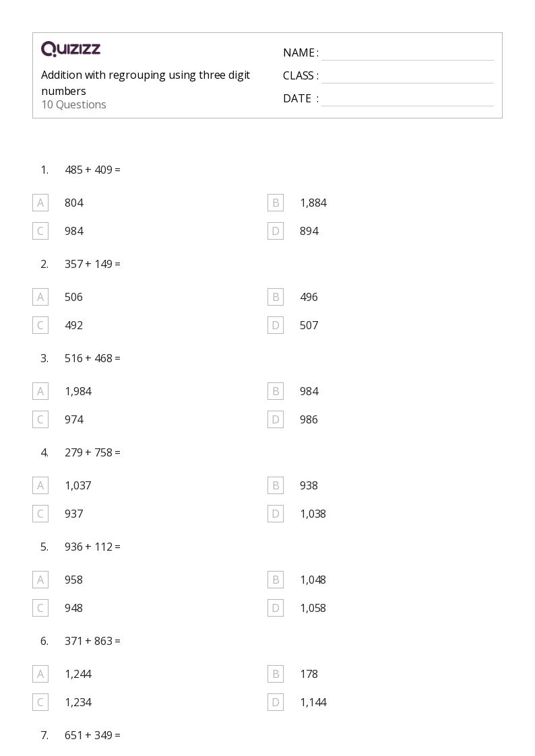
Task: Mark box D, 986, for question 3
Action: 276,419
